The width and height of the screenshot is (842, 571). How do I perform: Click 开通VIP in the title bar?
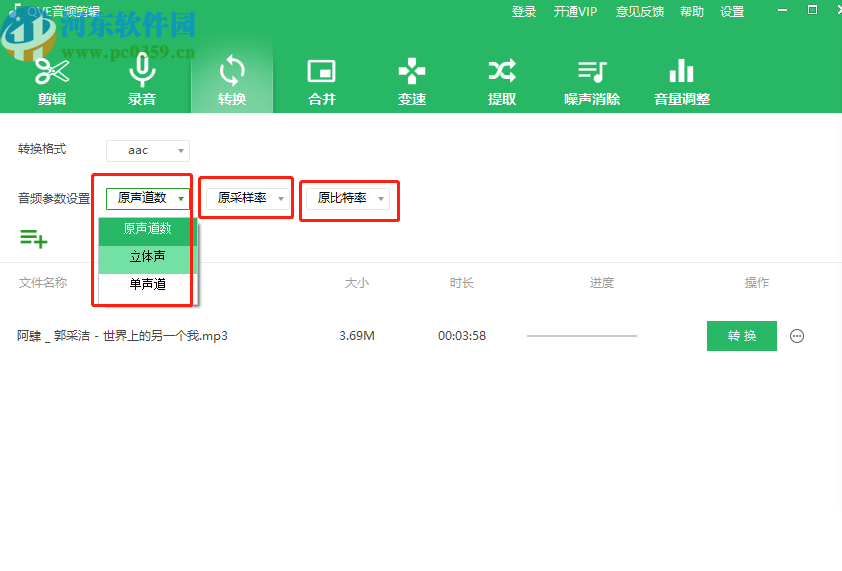[575, 12]
